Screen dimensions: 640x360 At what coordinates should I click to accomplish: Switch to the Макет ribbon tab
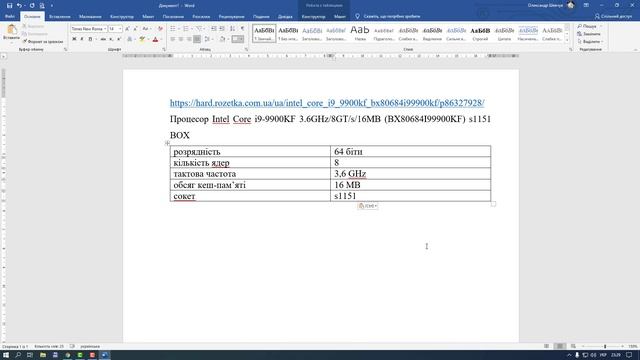pos(148,17)
